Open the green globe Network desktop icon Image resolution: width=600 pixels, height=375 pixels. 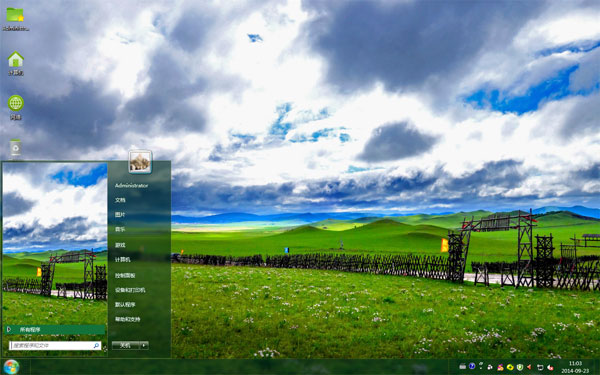(x=16, y=108)
